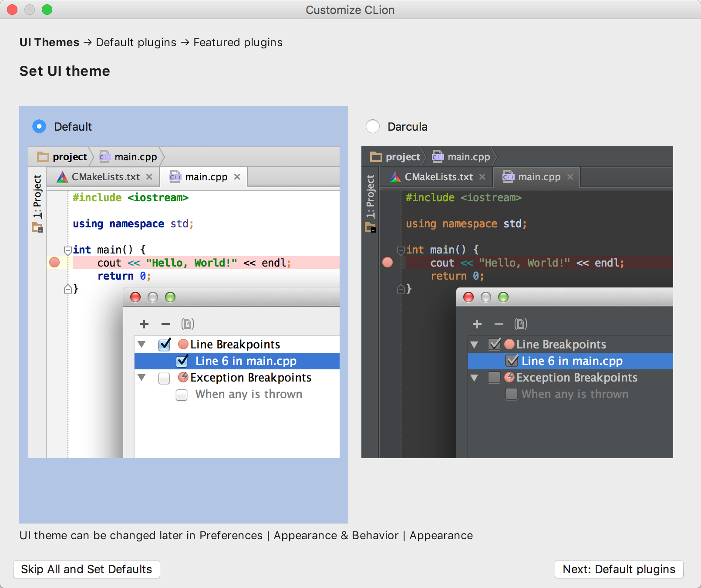Click add breakpoint plus icon in Default preview

click(144, 324)
